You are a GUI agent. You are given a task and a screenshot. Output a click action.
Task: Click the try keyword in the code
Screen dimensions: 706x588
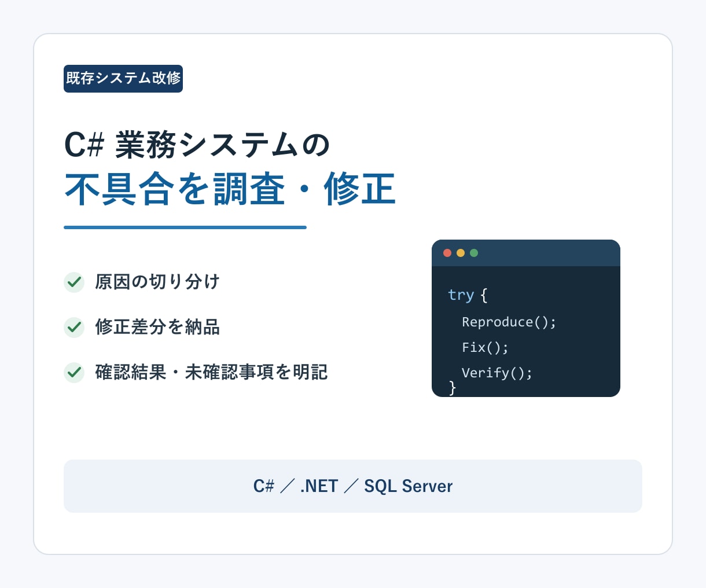click(x=461, y=295)
